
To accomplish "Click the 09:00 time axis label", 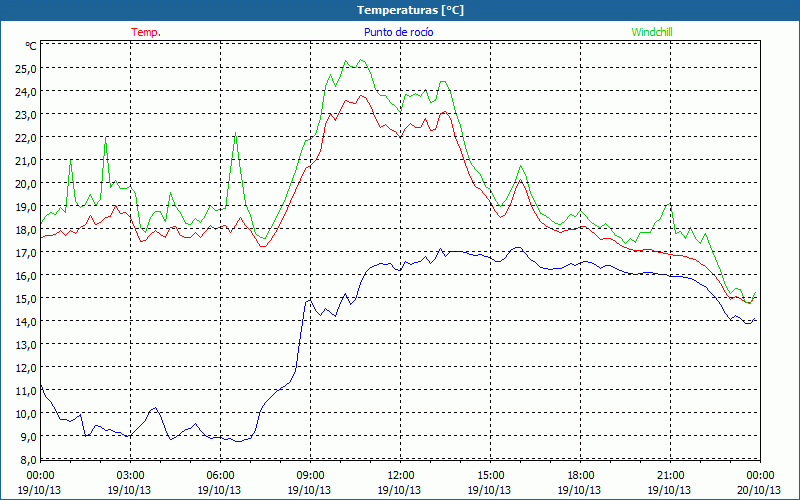I will coord(310,476).
